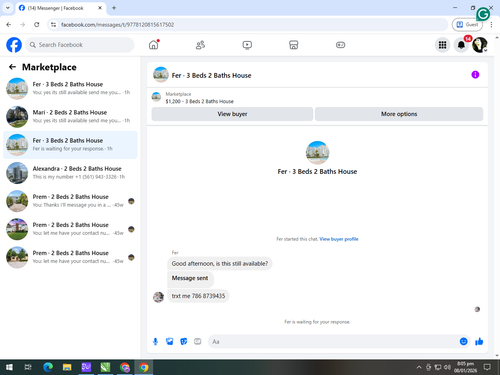This screenshot has height=375, width=500.
Task: Open first Fer - 3 Beds 2 Baths chat
Action: pyautogui.click(x=70, y=88)
